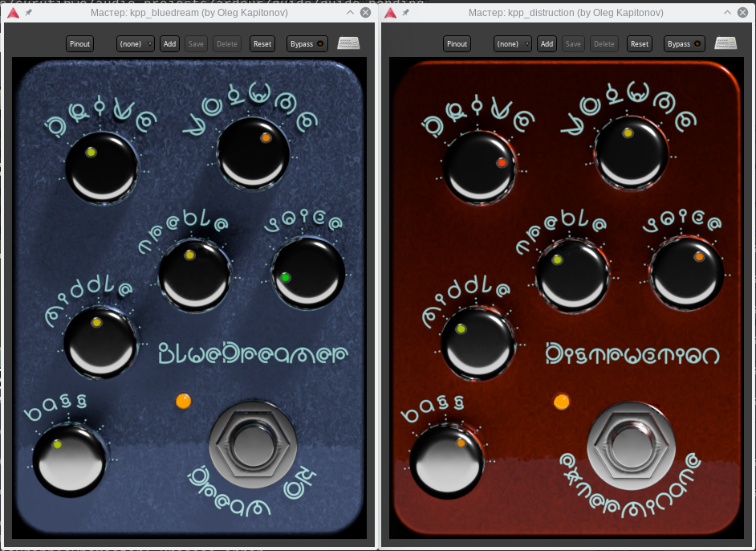
Task: Click shade arrow in kpp_distruction title bar
Action: [x=727, y=13]
